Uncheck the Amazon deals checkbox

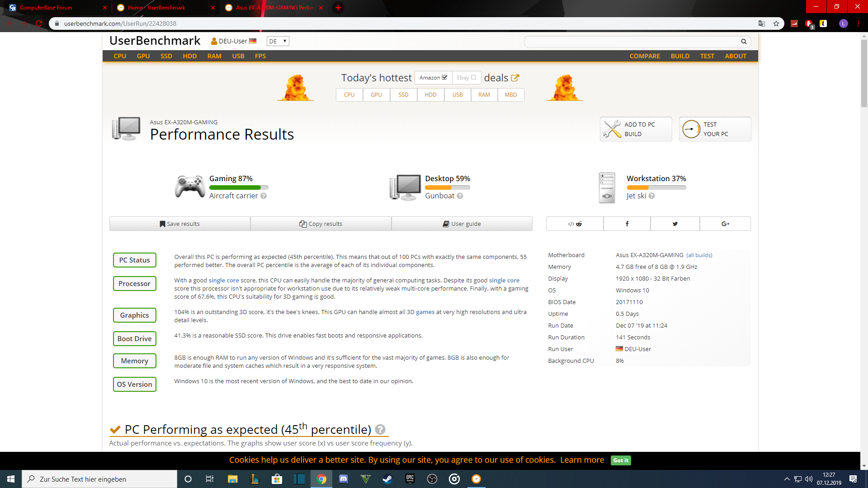pyautogui.click(x=445, y=77)
